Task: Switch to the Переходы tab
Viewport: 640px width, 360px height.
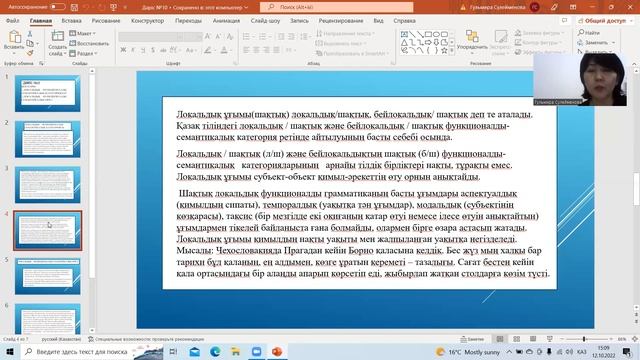Action: click(188, 20)
